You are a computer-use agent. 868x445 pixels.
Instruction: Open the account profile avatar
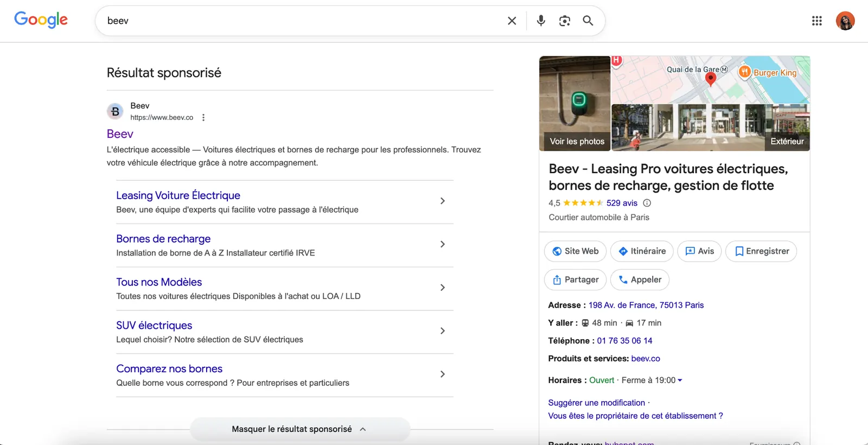click(x=845, y=21)
